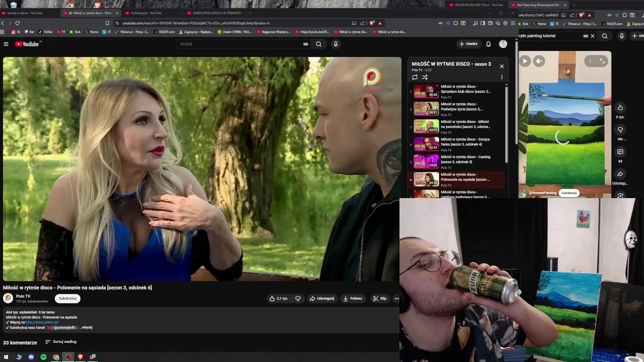Go to the YouTube home logo

click(28, 44)
